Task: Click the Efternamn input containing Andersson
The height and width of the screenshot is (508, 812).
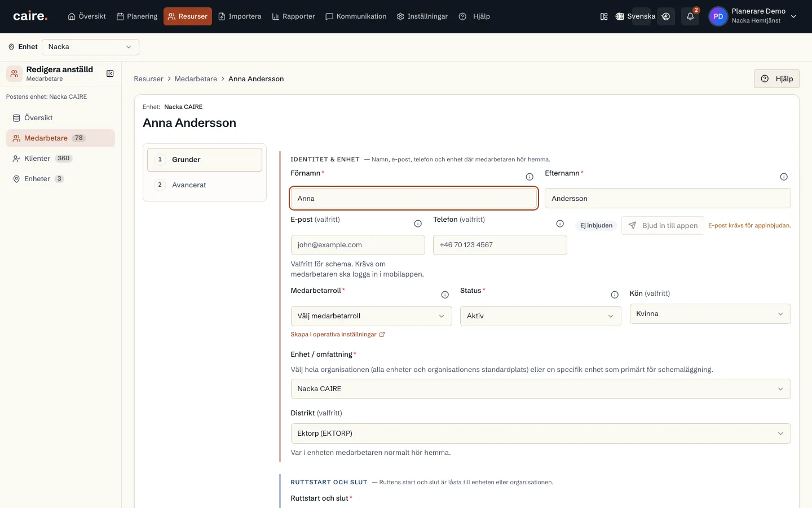Action: pos(668,198)
